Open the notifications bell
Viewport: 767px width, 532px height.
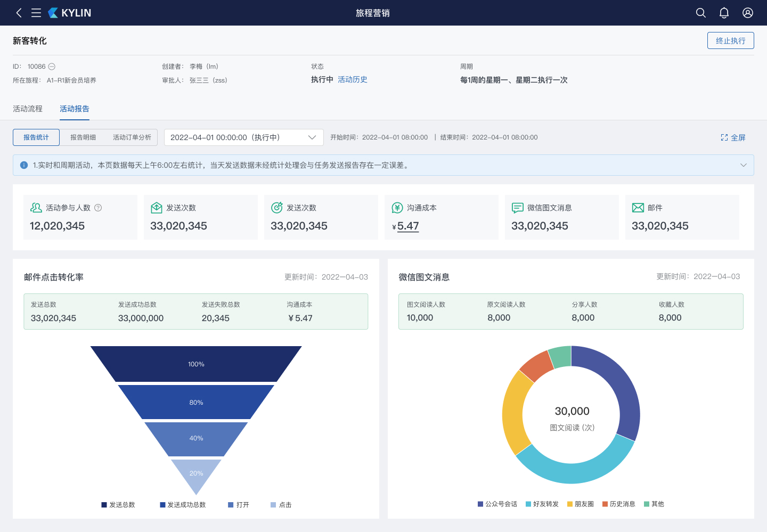pyautogui.click(x=724, y=13)
